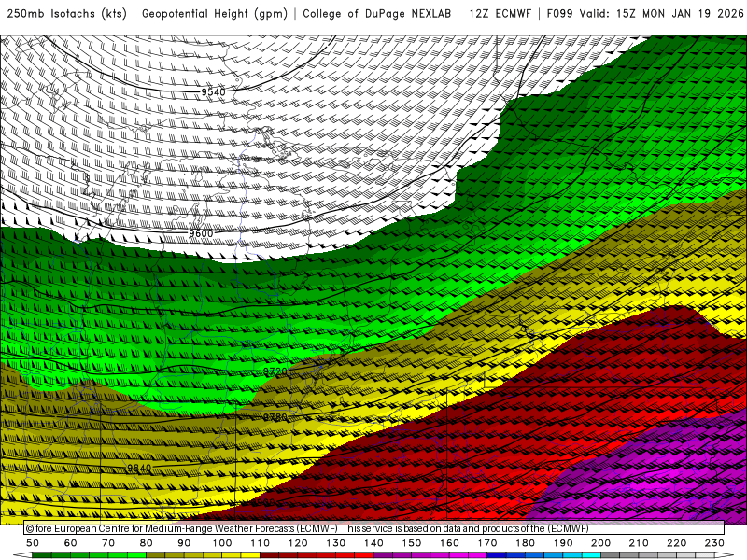Click the blue legend swatch under 170
This screenshot has width=747, height=560.
[497, 555]
